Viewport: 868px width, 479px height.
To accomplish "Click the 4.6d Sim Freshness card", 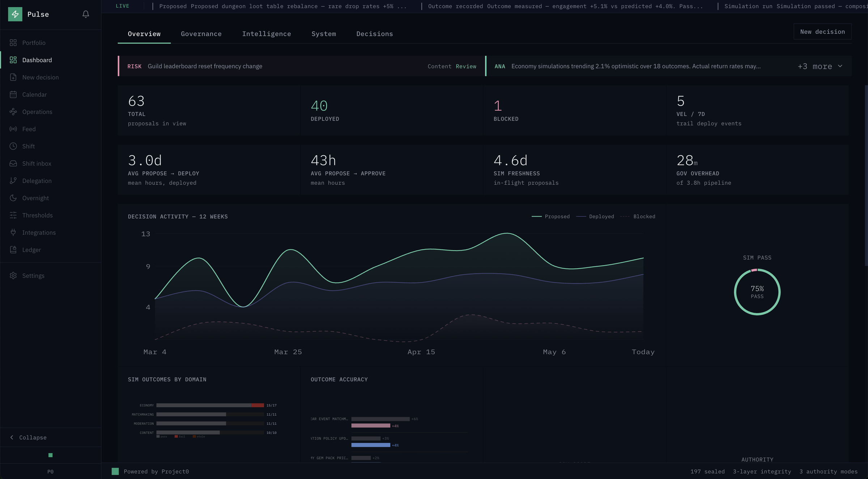I will point(575,170).
